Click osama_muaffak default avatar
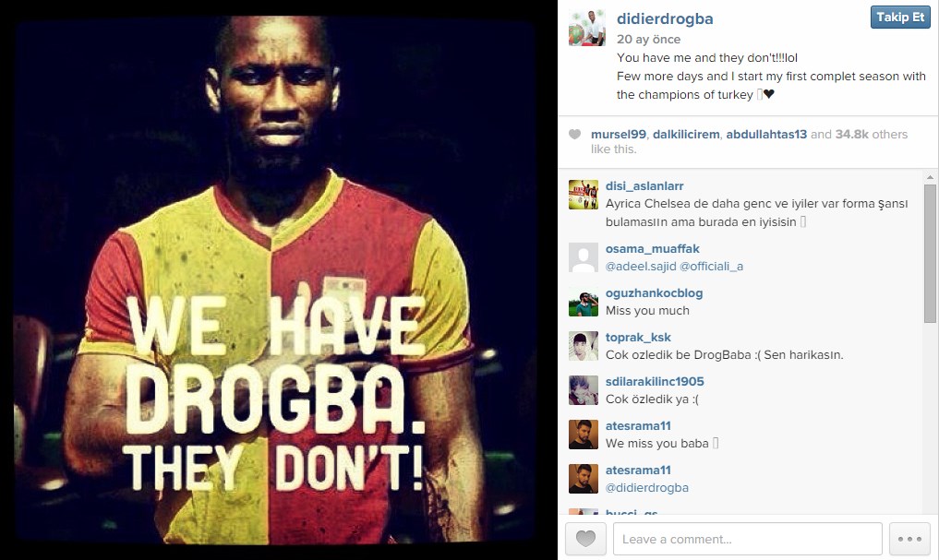The image size is (939, 560). [584, 257]
